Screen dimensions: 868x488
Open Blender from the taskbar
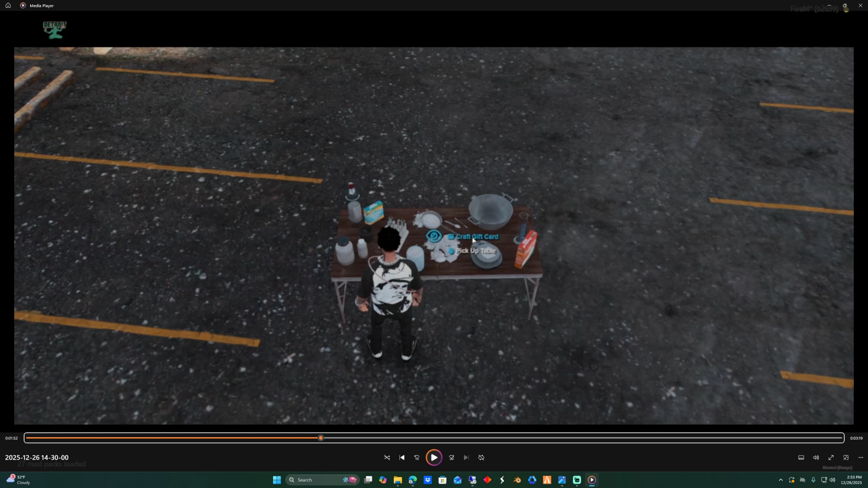tap(517, 480)
